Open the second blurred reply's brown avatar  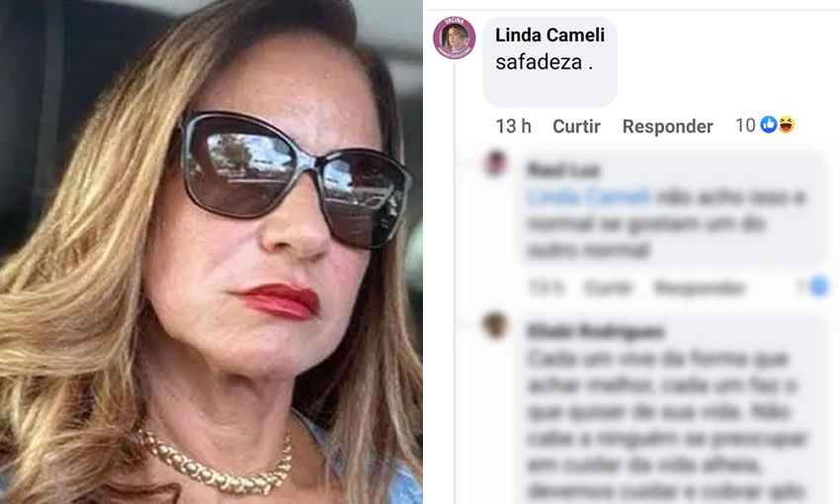495,325
